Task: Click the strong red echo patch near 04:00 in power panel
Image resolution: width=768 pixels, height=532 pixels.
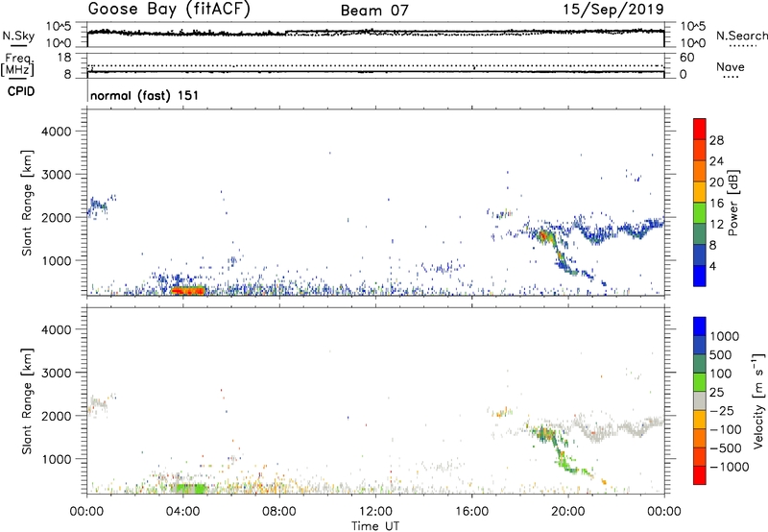Action: click(x=188, y=291)
